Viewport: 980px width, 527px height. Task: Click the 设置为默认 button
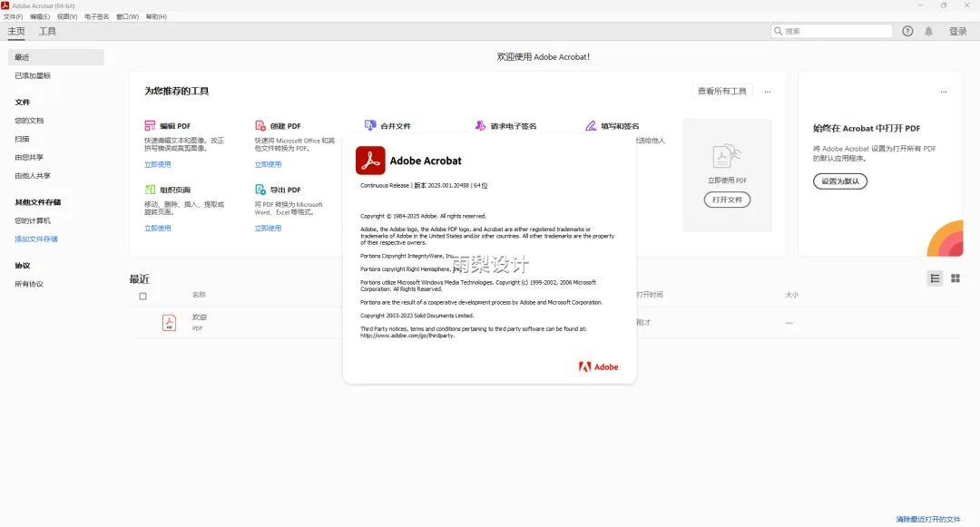coord(840,181)
